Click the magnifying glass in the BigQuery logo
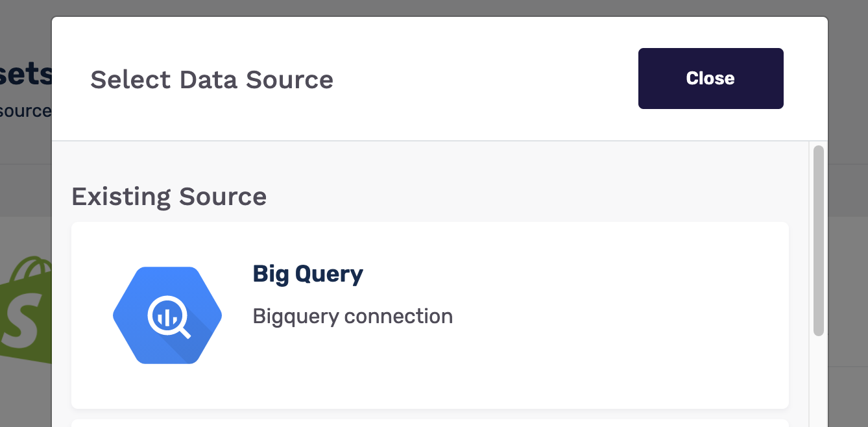The image size is (868, 427). click(x=169, y=317)
